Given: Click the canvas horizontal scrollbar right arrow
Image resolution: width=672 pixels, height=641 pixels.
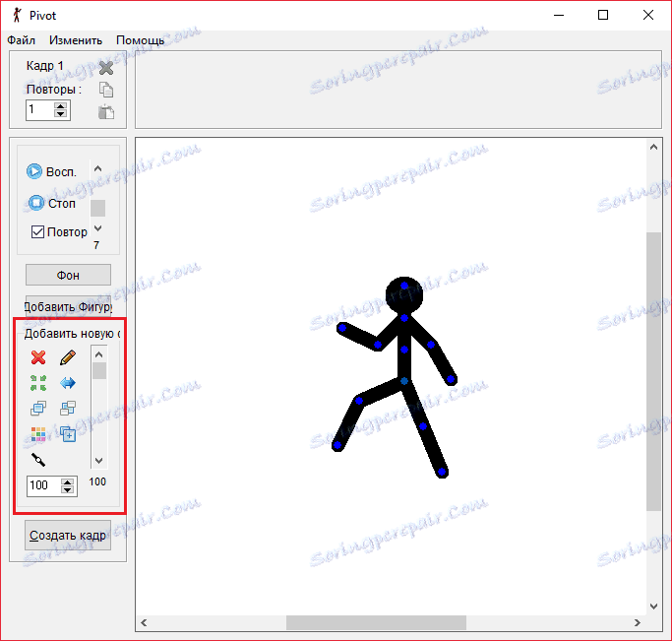Looking at the screenshot, I should (x=638, y=622).
